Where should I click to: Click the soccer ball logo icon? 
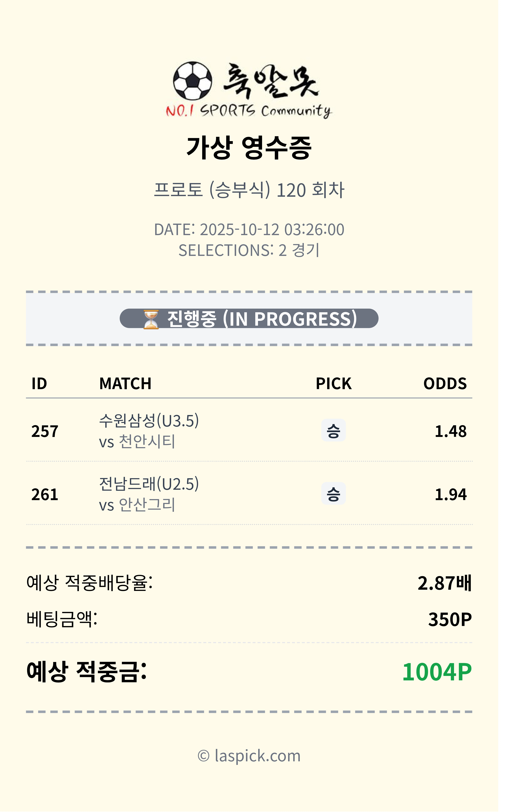click(193, 81)
